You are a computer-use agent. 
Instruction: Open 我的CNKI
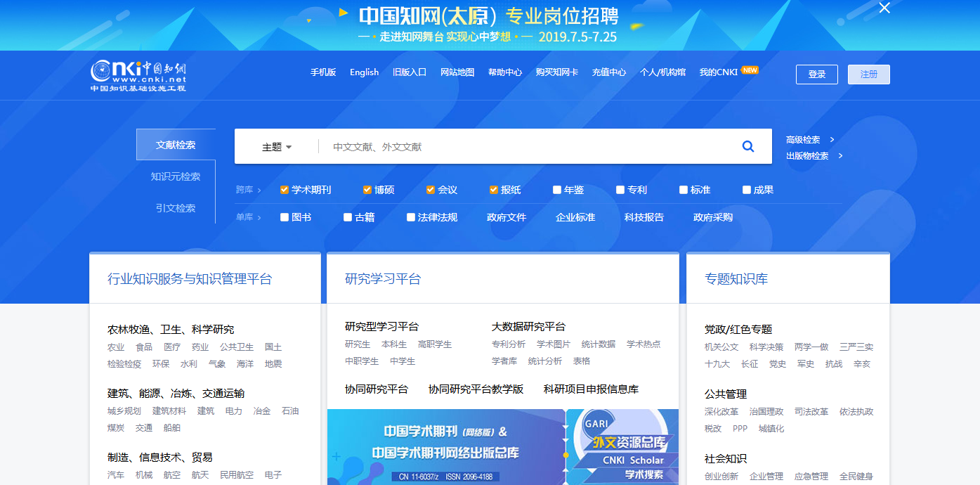pyautogui.click(x=719, y=72)
